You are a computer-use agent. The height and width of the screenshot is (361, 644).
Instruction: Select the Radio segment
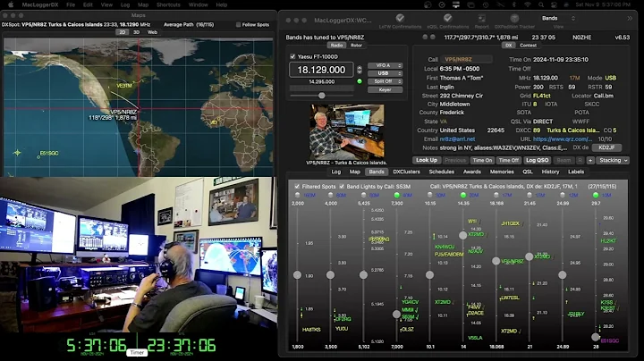[337, 45]
